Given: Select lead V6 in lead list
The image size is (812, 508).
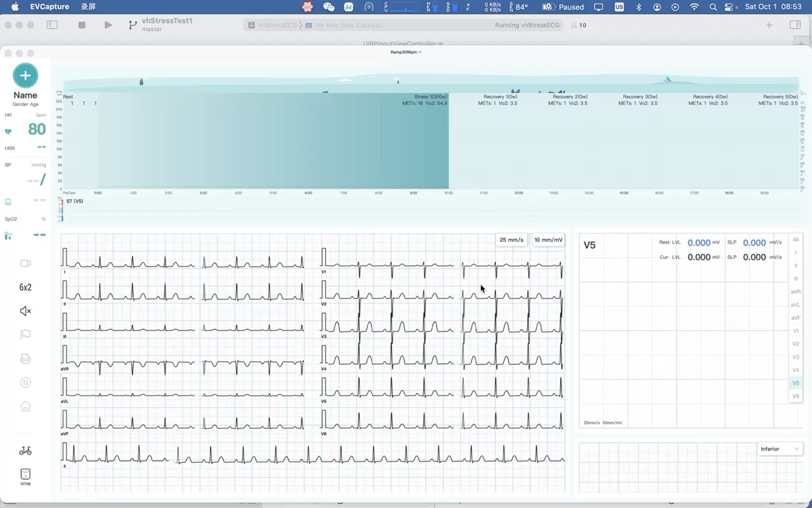Looking at the screenshot, I should click(x=796, y=396).
